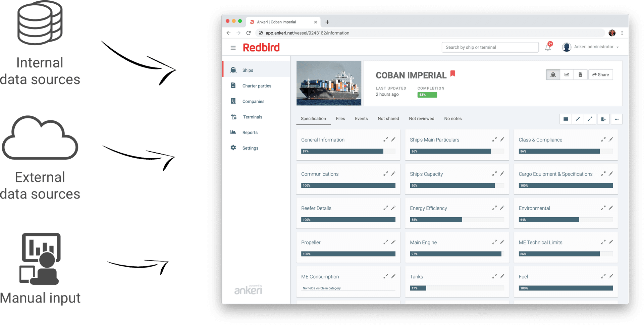
Task: Click the Share button
Action: (x=601, y=75)
